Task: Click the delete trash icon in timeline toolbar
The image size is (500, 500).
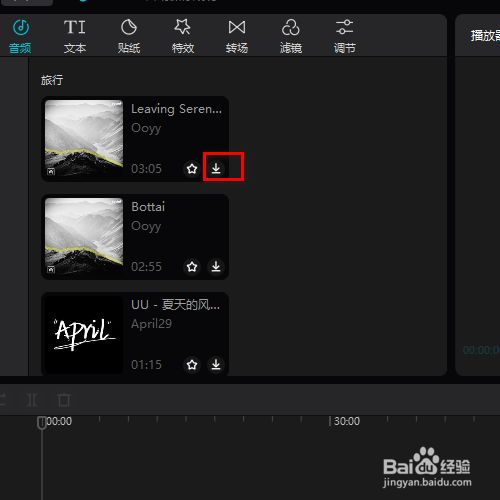Action: pos(64,400)
